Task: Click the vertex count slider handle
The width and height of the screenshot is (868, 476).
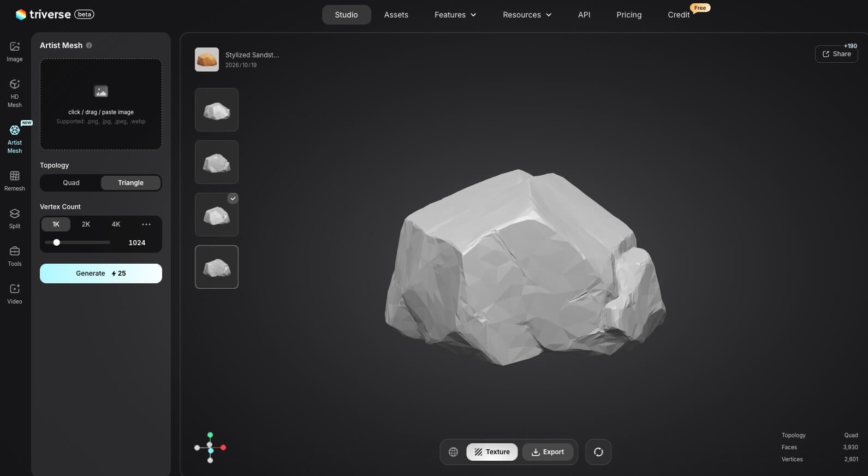Action: tap(56, 242)
